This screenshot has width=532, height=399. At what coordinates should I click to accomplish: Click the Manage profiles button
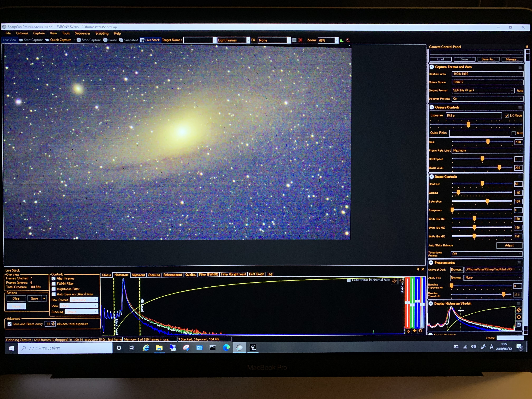coord(512,59)
